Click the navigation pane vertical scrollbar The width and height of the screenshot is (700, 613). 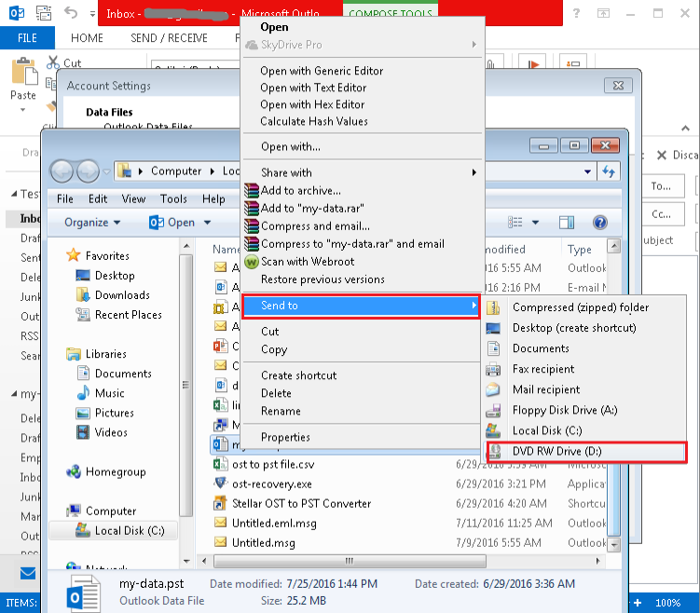pos(186,385)
